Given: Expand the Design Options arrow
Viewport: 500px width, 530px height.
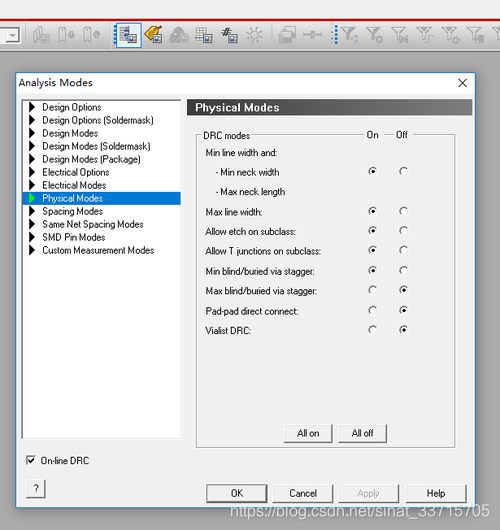Looking at the screenshot, I should click(x=32, y=107).
